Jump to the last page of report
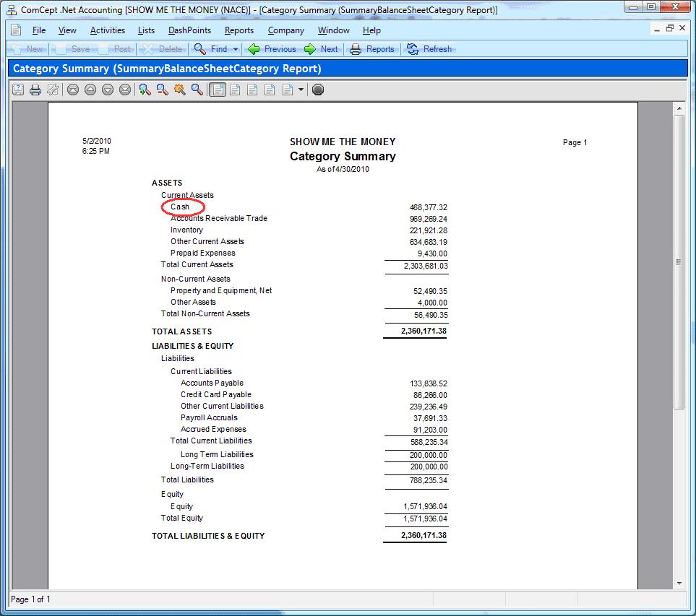 pos(125,90)
